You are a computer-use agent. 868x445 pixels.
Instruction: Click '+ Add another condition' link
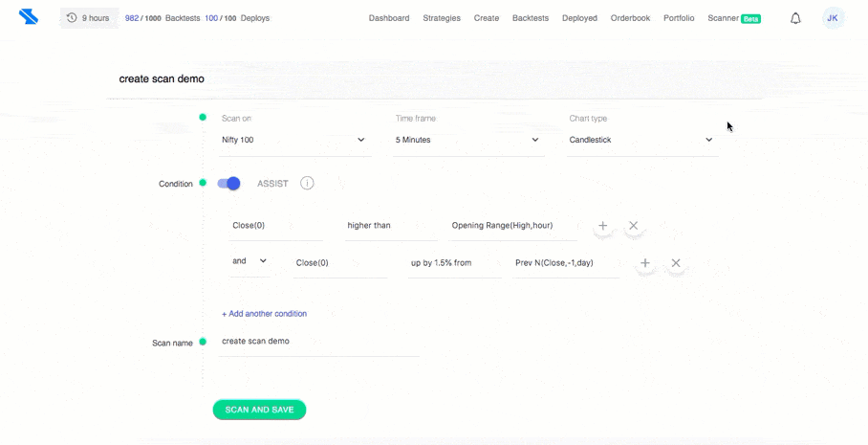tap(265, 314)
